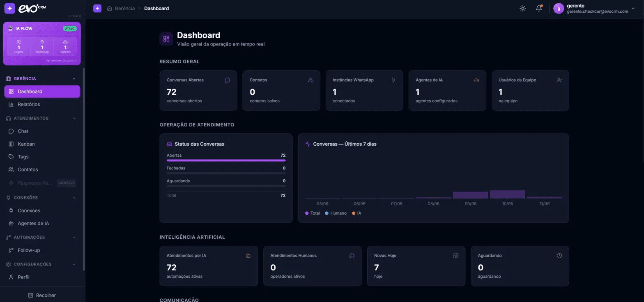Open Contatos in sidebar
The width and height of the screenshot is (644, 302).
click(x=42, y=169)
